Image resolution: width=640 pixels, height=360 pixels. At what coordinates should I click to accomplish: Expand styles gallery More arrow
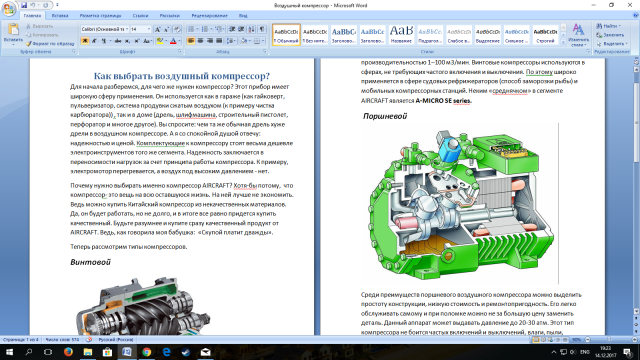point(563,42)
